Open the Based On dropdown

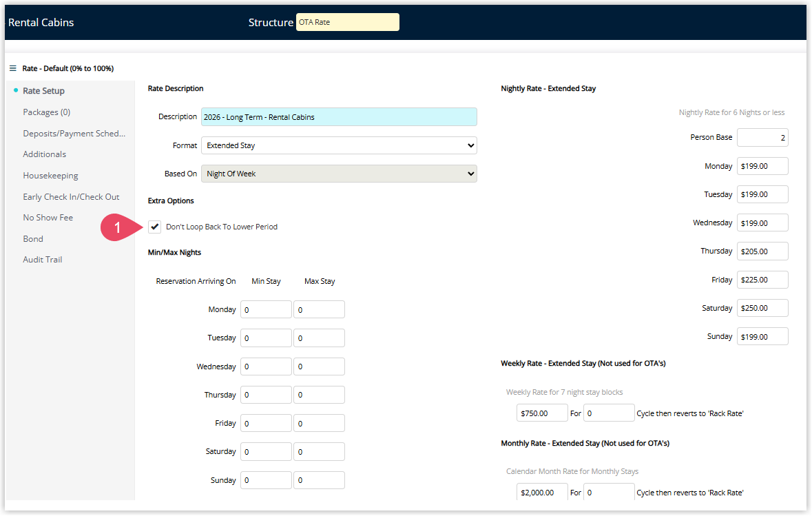(x=339, y=174)
